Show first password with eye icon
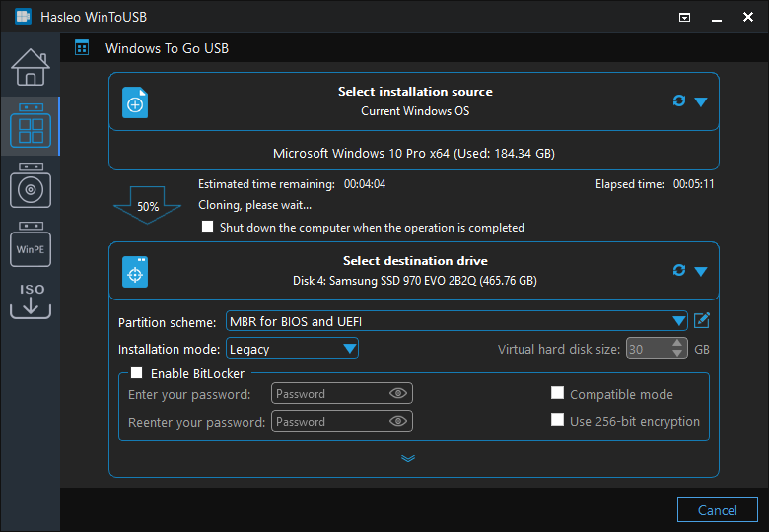This screenshot has width=769, height=532. (397, 393)
